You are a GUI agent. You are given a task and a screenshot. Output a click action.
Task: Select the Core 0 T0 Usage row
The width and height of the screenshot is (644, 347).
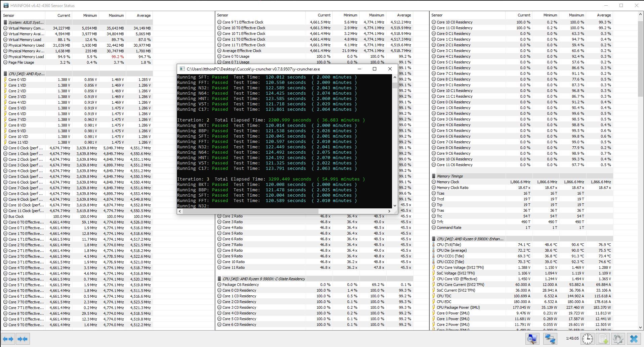(314, 56)
